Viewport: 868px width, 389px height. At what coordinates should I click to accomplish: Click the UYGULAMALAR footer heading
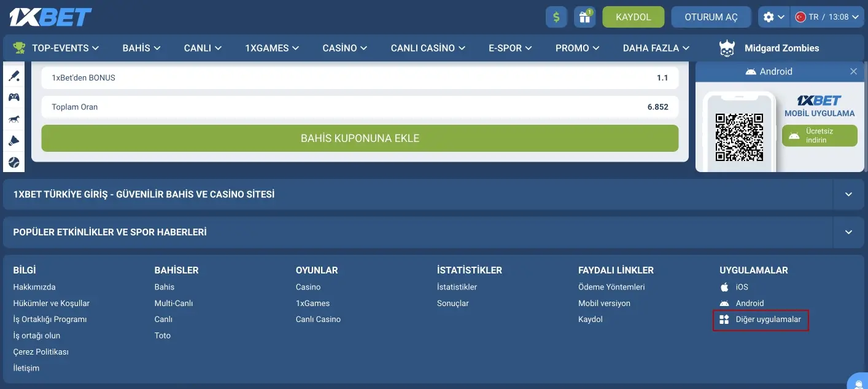(x=754, y=270)
